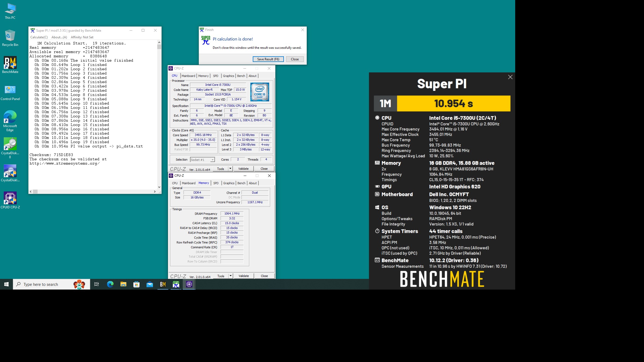The image size is (644, 362).
Task: Switch to BenchMate taskbar icon
Action: tap(163, 284)
